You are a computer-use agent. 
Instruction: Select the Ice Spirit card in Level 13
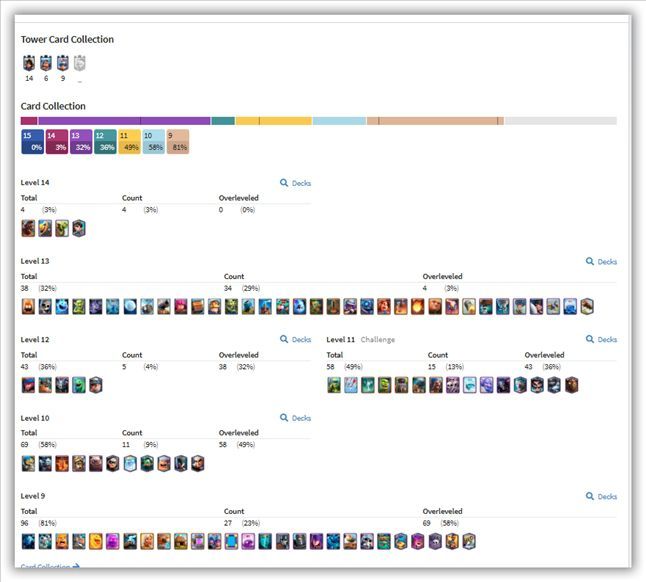pos(62,306)
